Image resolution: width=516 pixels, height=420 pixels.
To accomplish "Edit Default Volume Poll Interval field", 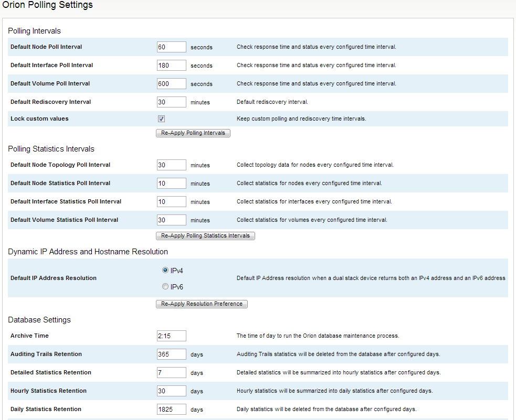I will click(x=172, y=84).
